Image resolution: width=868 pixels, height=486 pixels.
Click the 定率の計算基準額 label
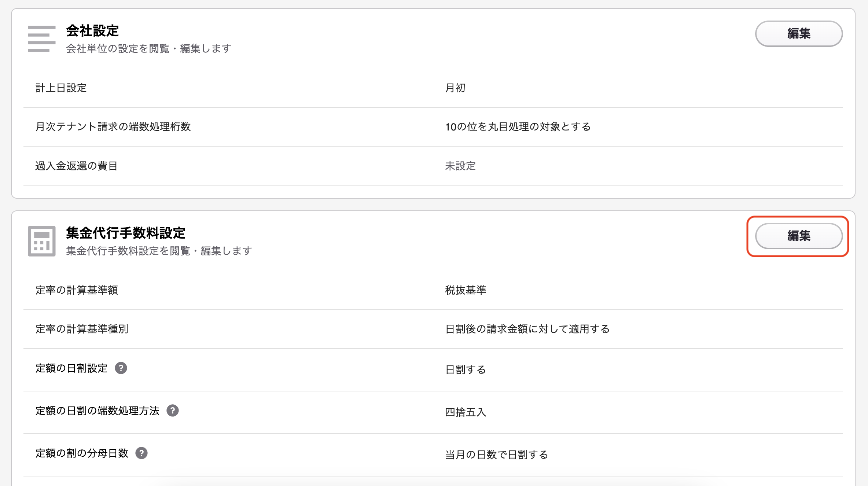click(76, 290)
